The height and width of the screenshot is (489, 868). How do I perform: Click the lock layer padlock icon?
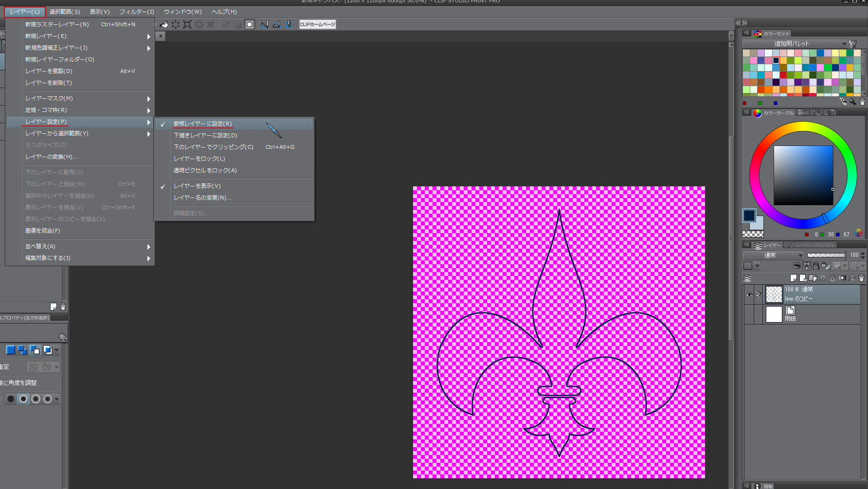coord(816,266)
